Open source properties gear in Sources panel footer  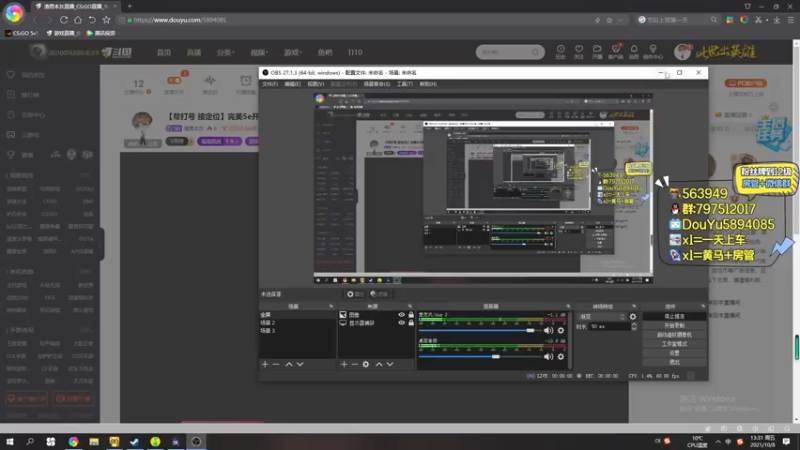[x=366, y=364]
